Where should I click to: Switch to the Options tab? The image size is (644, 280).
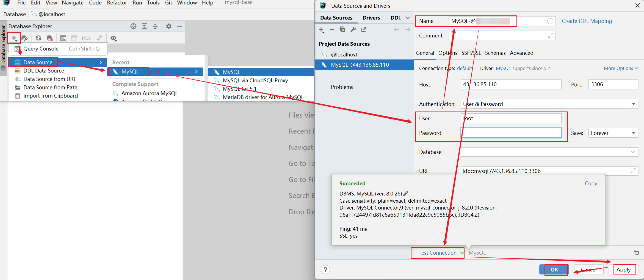pyautogui.click(x=448, y=53)
